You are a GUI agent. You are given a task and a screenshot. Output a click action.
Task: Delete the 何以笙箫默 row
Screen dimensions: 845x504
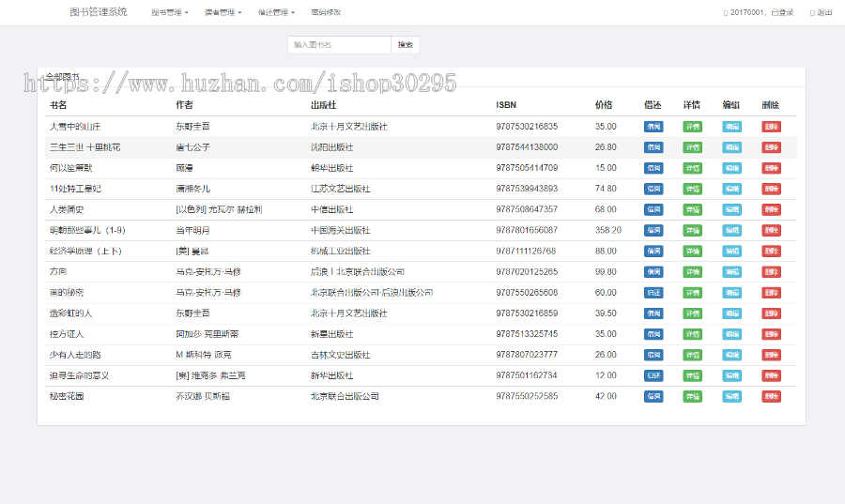tap(771, 168)
